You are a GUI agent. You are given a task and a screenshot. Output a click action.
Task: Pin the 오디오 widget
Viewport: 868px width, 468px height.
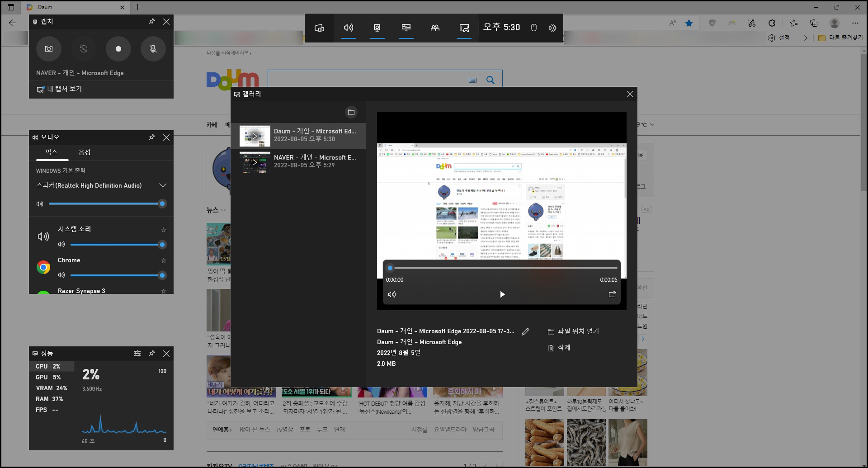(152, 137)
